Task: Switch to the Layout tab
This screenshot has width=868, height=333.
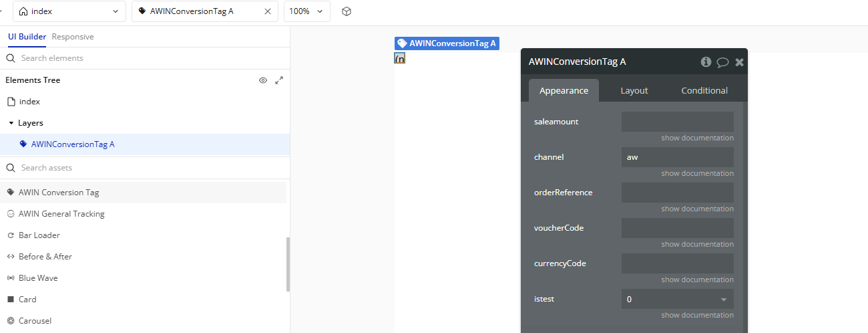Action: point(634,90)
